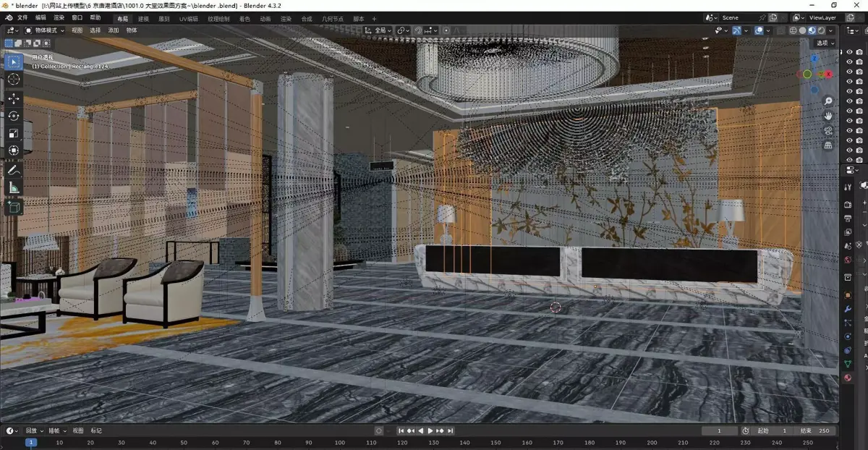
Task: Click the pan view hand icon
Action: tap(828, 116)
